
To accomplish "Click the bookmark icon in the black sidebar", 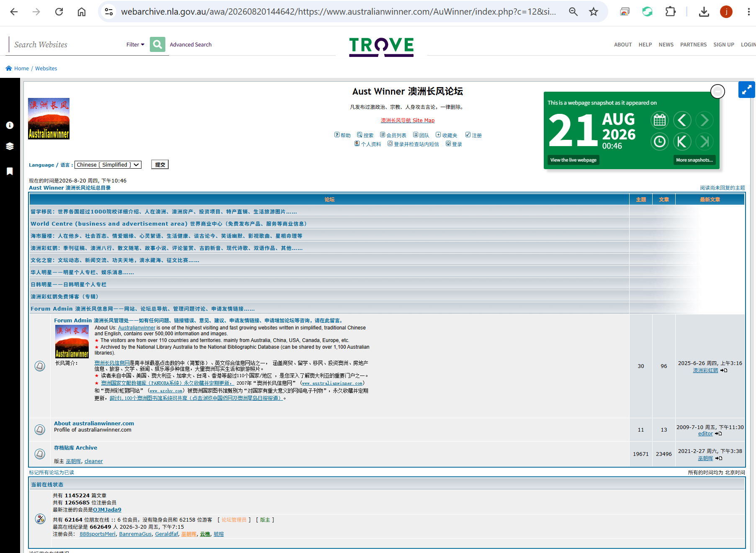I will point(10,171).
